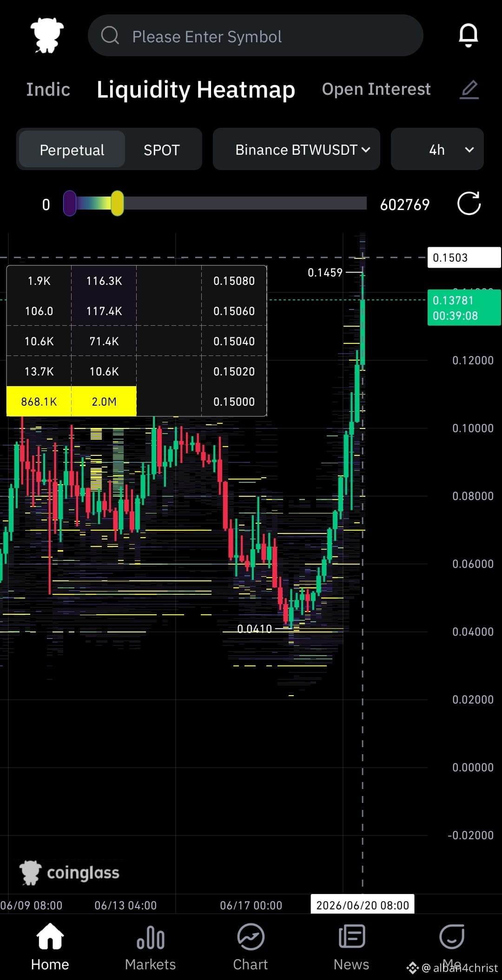
Task: Click the yellow maximum slider handle
Action: tap(117, 204)
